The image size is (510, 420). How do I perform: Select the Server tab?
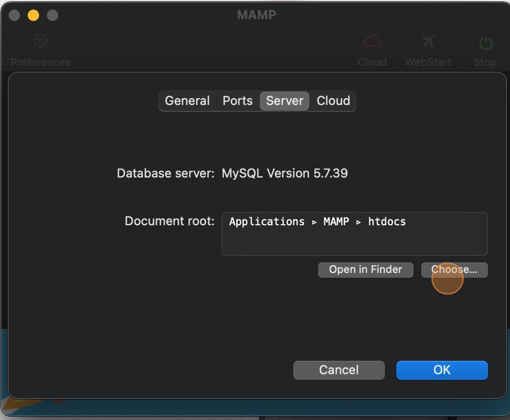click(x=284, y=101)
